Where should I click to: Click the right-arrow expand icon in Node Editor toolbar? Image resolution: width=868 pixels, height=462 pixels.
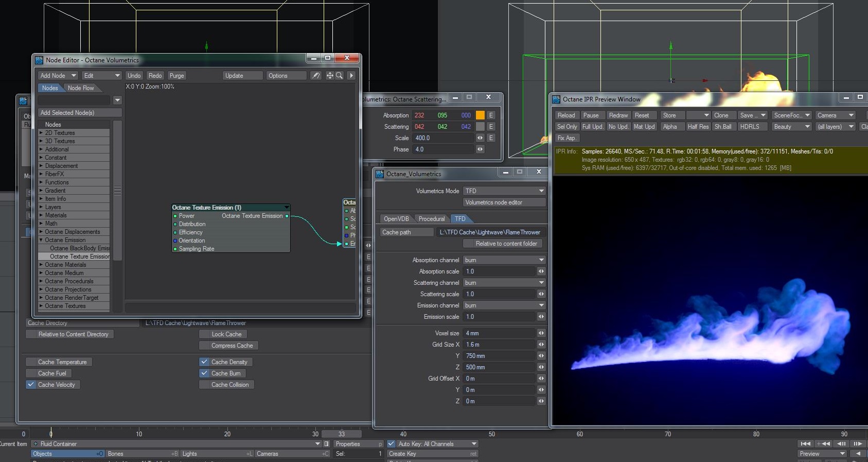tap(351, 76)
